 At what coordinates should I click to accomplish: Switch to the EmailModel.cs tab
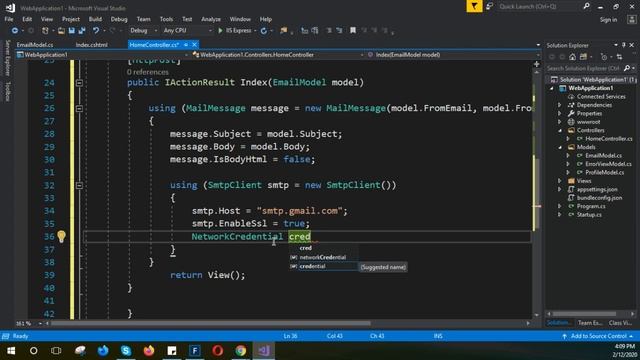pos(35,45)
